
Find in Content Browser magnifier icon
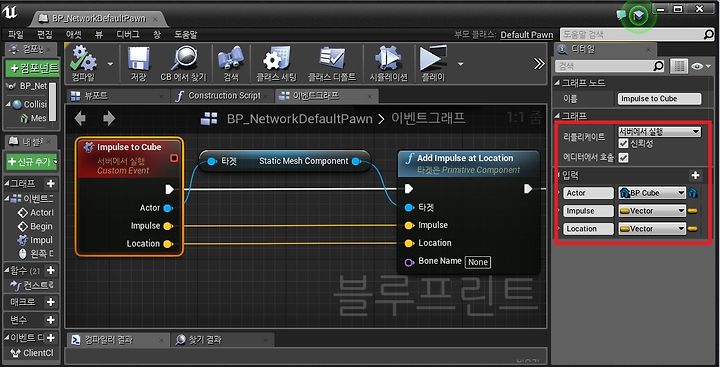[184, 63]
